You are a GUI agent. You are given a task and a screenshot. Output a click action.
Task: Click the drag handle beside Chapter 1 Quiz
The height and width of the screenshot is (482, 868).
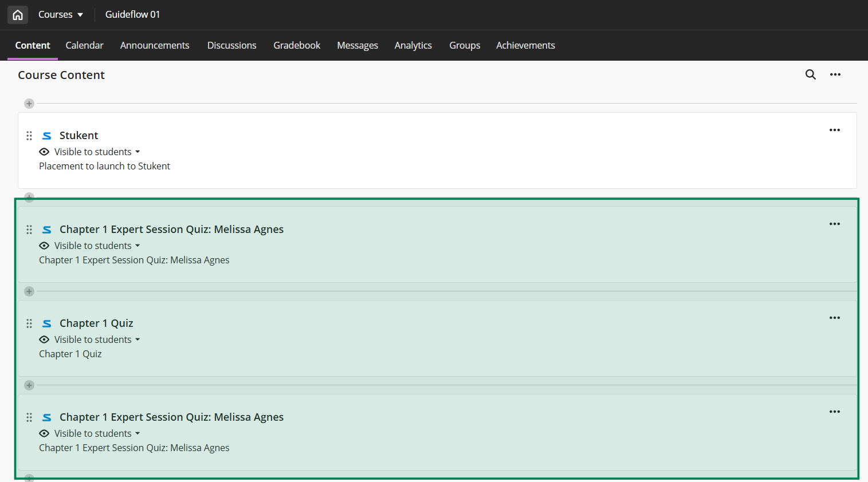click(x=29, y=323)
